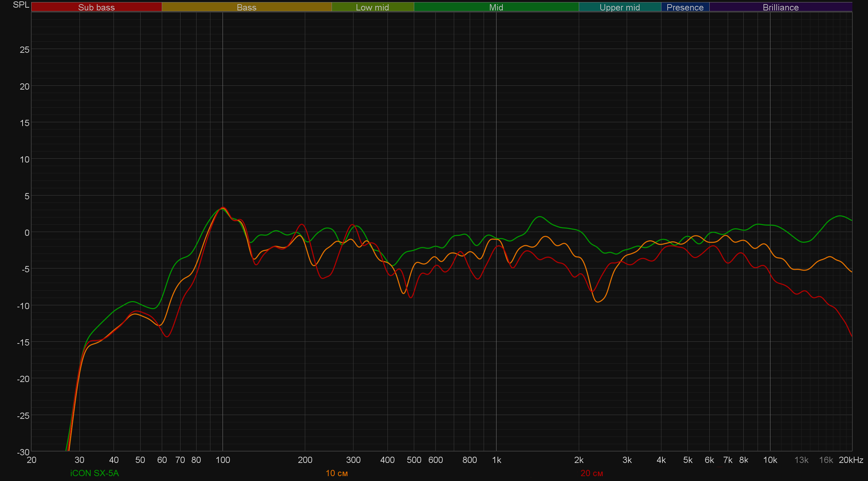Click the 500 Hz axis tick label
868x481 pixels.
(414, 460)
